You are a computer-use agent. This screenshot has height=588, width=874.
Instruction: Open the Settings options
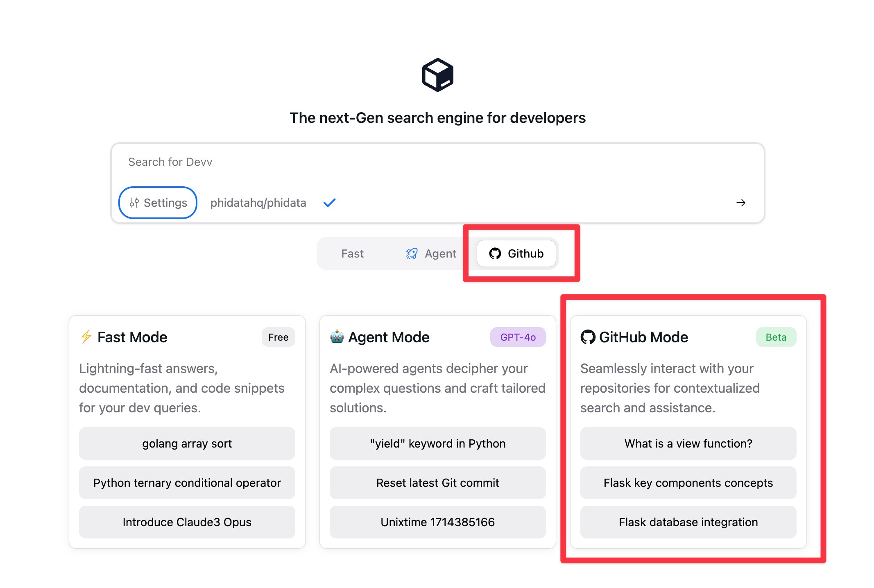click(158, 203)
